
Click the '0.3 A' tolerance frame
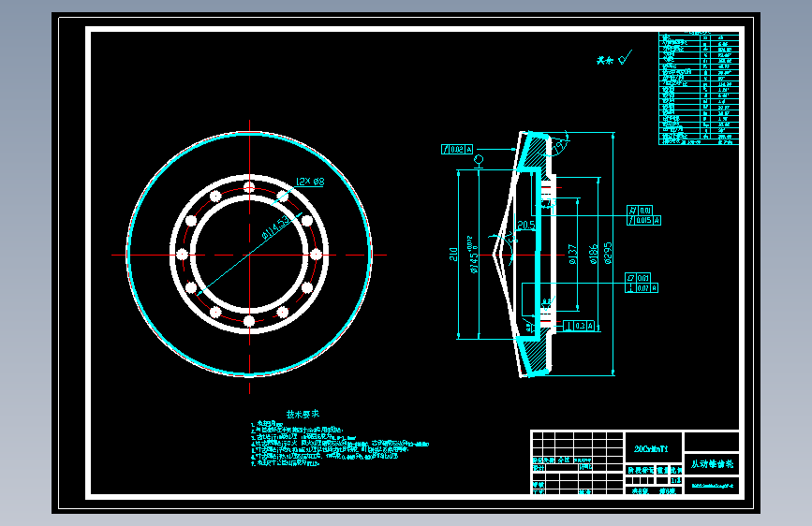pos(579,326)
